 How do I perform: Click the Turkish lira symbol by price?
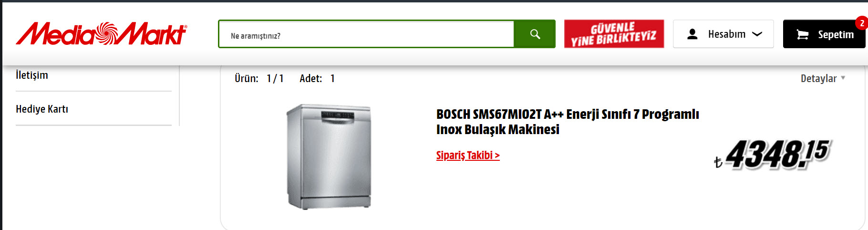718,163
